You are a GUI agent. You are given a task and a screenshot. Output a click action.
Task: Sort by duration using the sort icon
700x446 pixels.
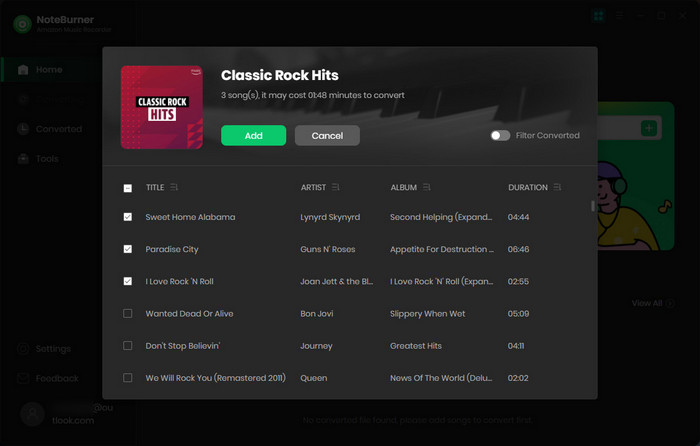tap(557, 188)
